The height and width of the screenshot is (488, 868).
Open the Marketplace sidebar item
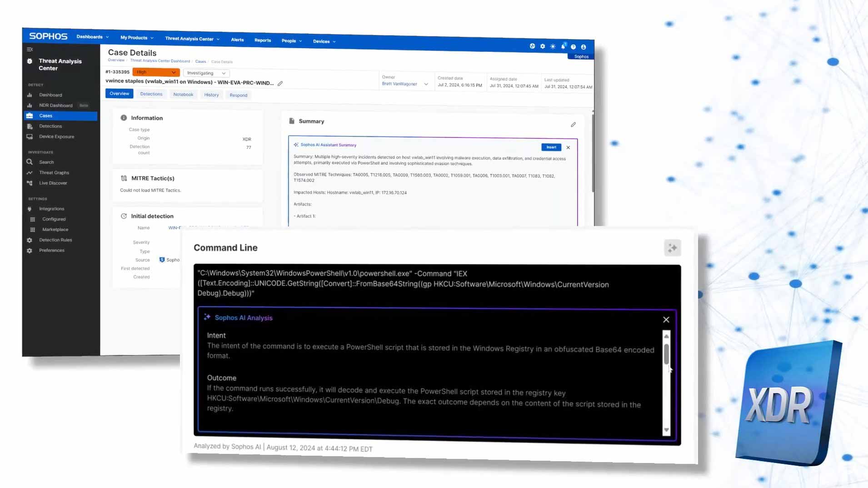click(55, 229)
